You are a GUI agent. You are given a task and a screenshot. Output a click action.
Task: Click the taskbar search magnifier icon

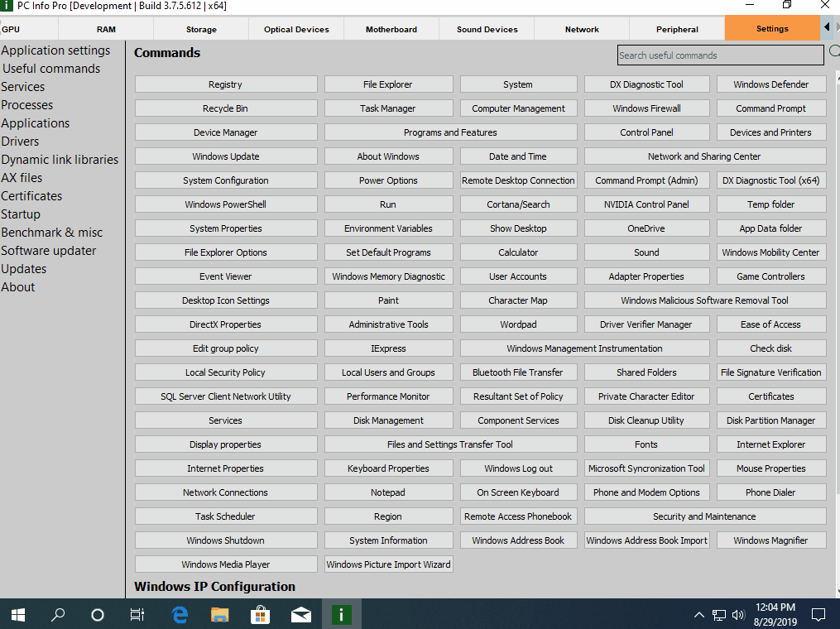(58, 615)
